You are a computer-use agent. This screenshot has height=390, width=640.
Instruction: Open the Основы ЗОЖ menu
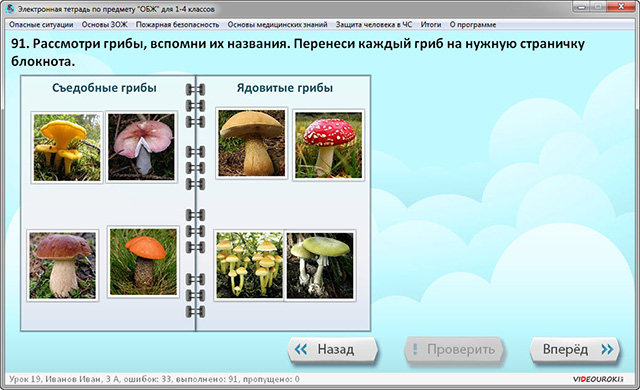pos(104,24)
